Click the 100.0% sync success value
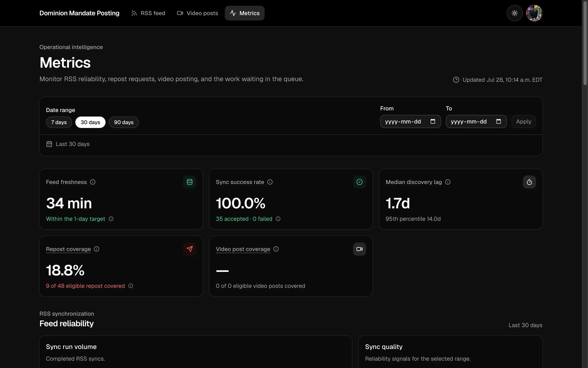The image size is (588, 368). (241, 203)
